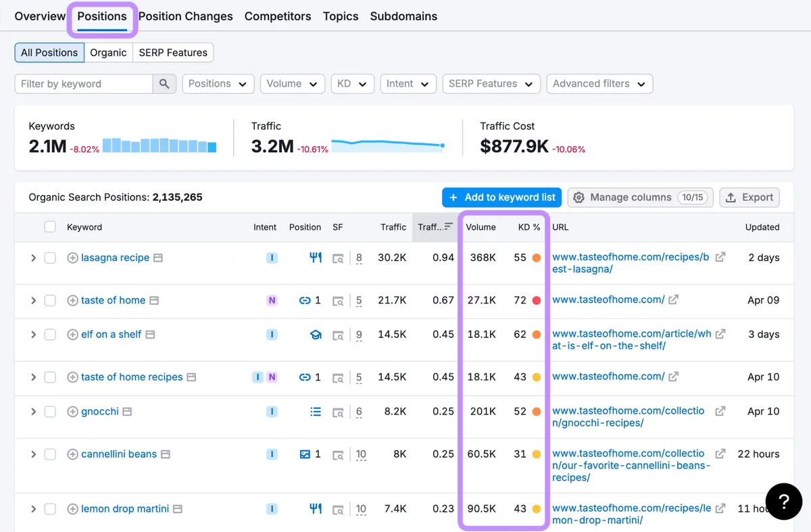Click the list SERP feature icon for gnocchi
Viewport: 811px width, 532px height.
[316, 411]
